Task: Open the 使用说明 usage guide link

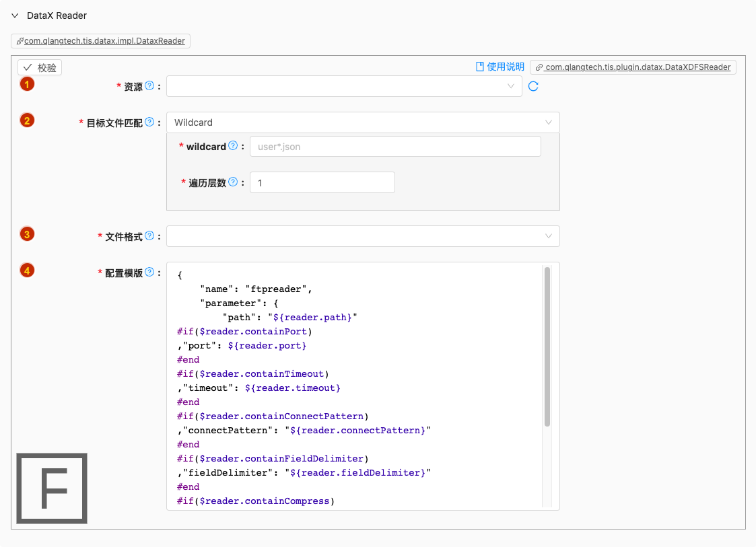Action: point(500,67)
